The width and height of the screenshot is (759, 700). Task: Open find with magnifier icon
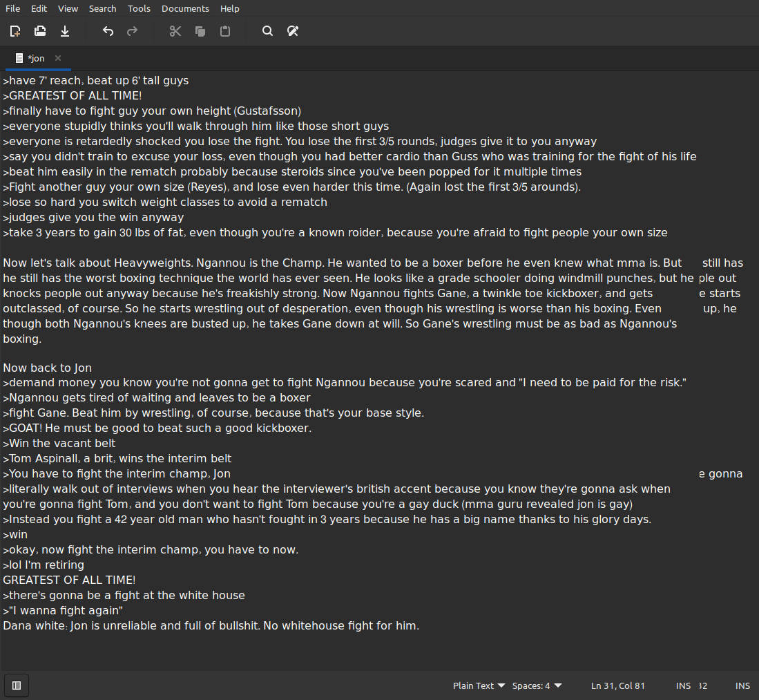tap(268, 32)
